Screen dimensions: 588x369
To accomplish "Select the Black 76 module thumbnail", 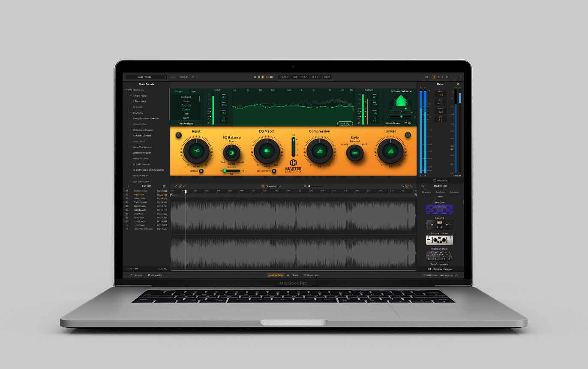I will 439,225.
